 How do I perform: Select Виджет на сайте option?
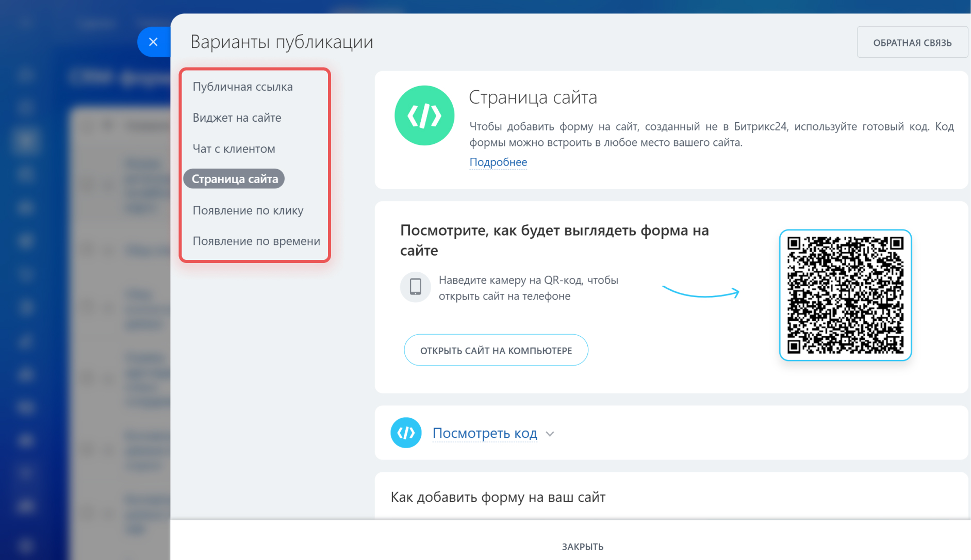(237, 118)
